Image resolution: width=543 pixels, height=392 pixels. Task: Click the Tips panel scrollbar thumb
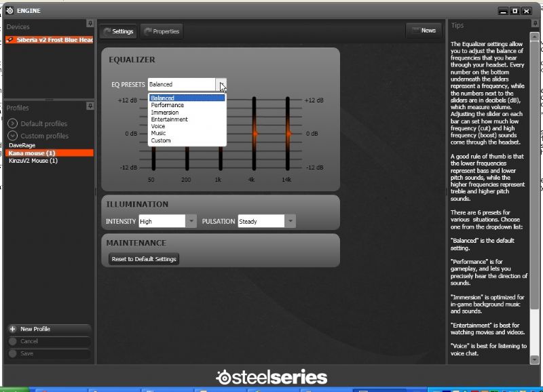(x=534, y=175)
